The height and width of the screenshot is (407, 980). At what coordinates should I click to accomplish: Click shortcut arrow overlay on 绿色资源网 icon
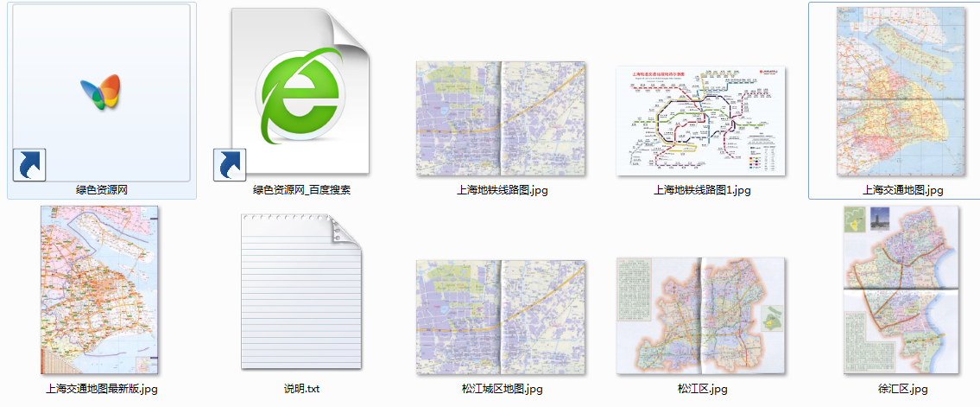coord(28,166)
